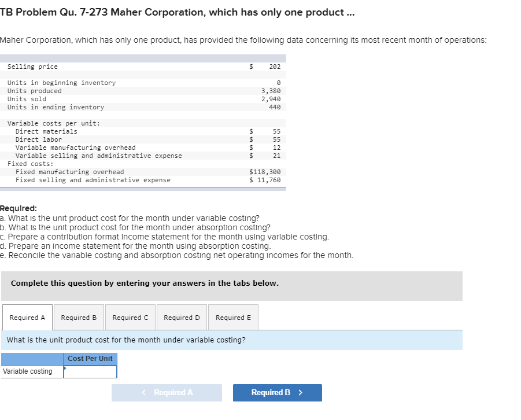Image resolution: width=521 pixels, height=420 pixels.
Task: Switch to the Required A tab
Action: (x=27, y=316)
